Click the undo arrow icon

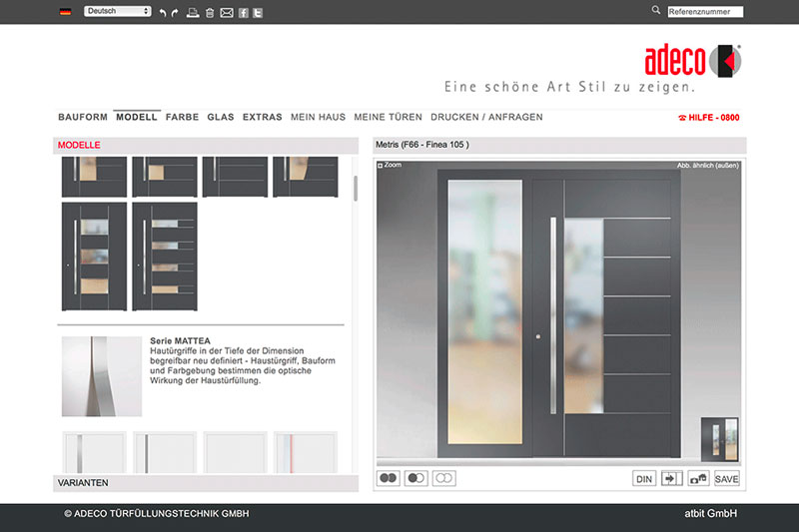click(163, 12)
